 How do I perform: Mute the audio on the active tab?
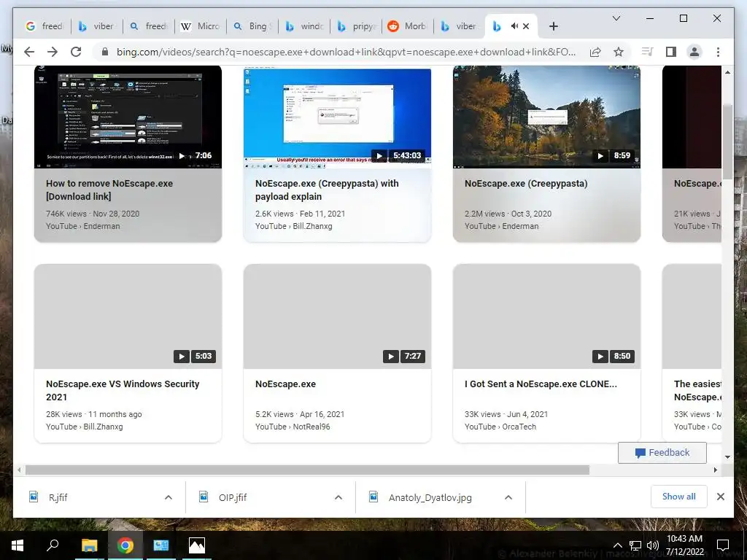pyautogui.click(x=514, y=26)
